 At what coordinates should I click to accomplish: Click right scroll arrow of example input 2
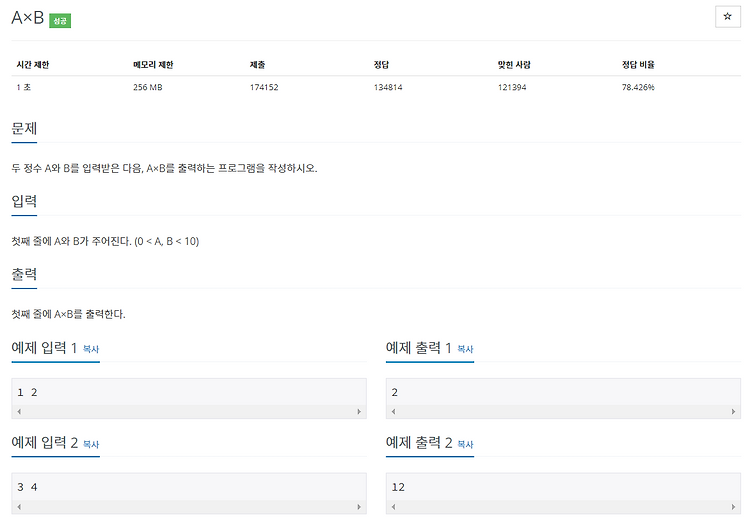coord(359,507)
